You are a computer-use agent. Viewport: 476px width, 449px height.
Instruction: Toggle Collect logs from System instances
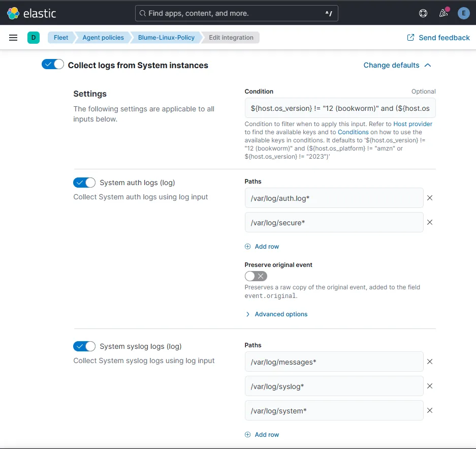(x=53, y=65)
